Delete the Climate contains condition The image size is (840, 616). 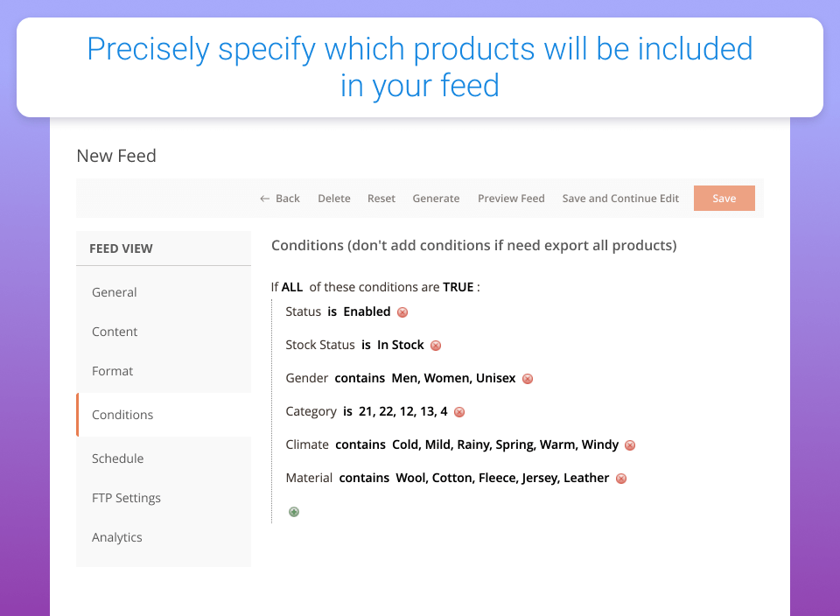click(630, 445)
